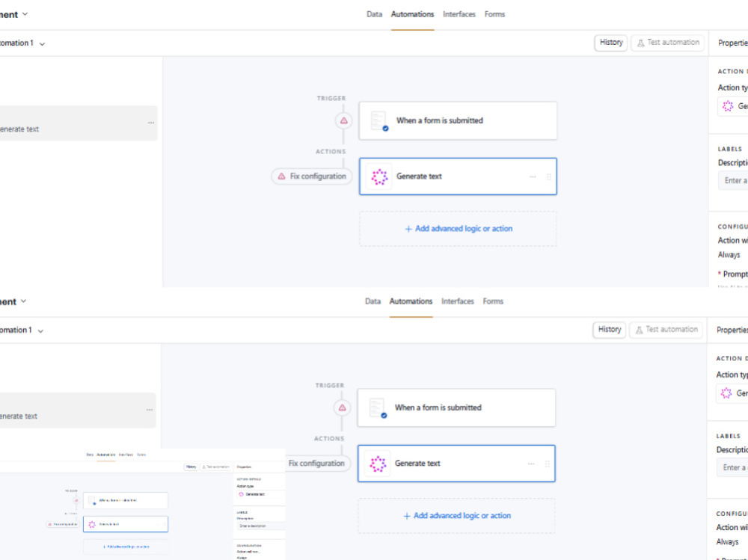Screen dimensions: 748x560
Task: Select the Generate text action card in the bottom copy
Action: click(x=456, y=464)
